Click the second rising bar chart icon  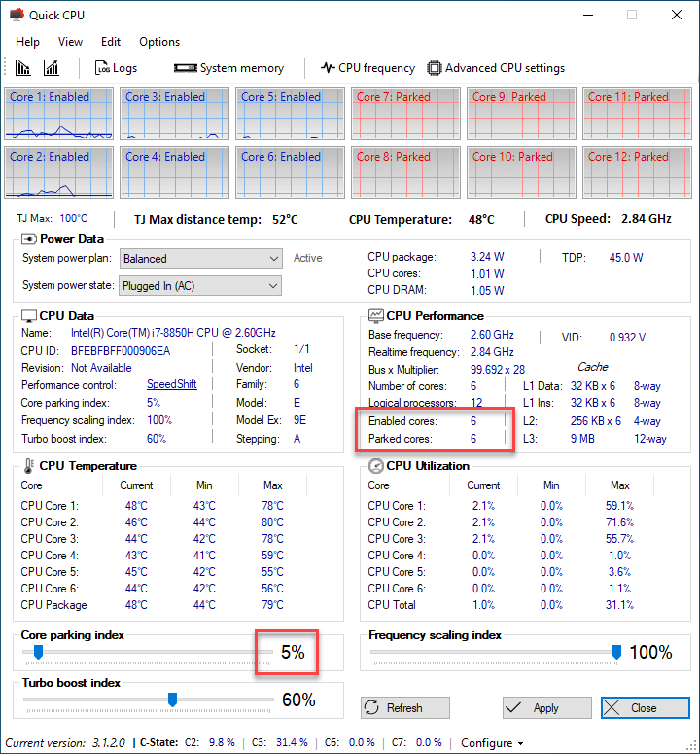(51, 68)
